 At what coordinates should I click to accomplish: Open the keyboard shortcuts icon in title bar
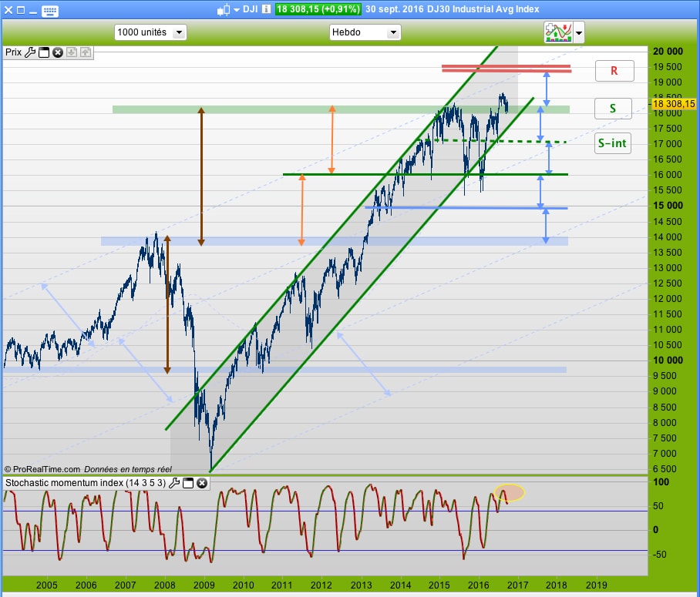[x=49, y=11]
